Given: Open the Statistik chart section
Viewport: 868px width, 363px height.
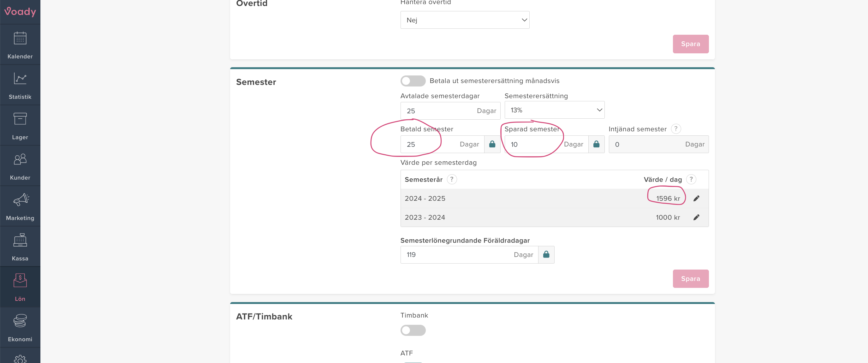Looking at the screenshot, I should click(x=20, y=85).
